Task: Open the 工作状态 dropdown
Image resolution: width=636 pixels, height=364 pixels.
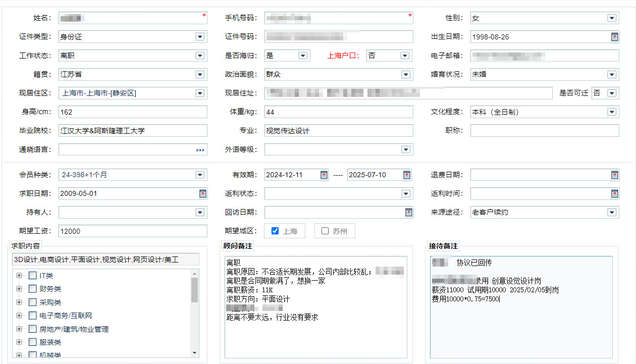Action: tap(200, 56)
